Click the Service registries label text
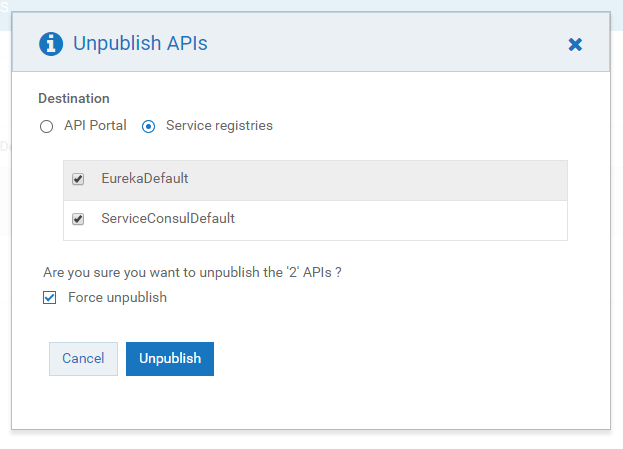 (219, 126)
